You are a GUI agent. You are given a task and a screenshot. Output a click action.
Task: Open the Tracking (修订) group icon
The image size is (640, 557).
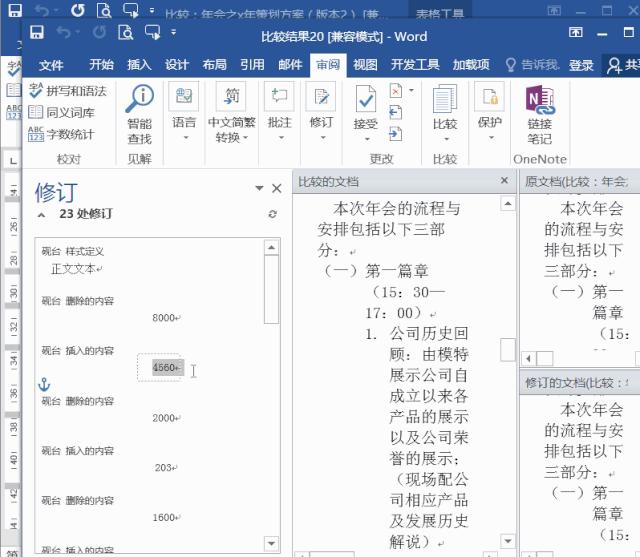pos(321,96)
